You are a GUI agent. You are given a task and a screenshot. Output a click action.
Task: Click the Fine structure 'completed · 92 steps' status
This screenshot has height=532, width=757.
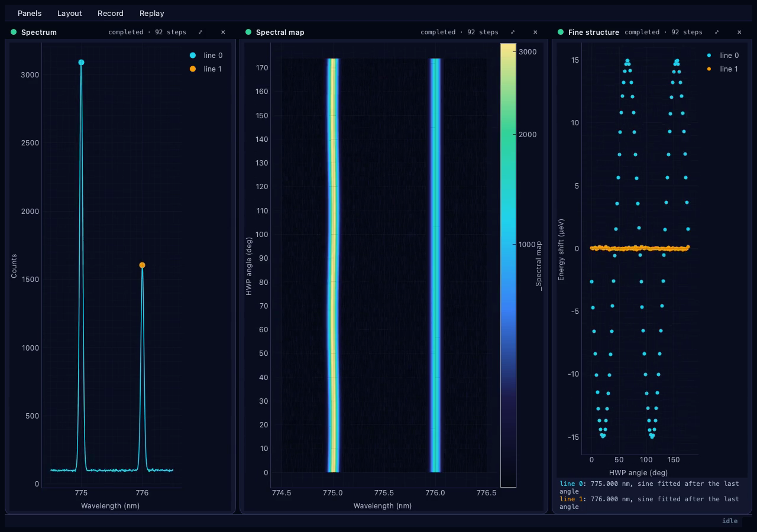664,32
